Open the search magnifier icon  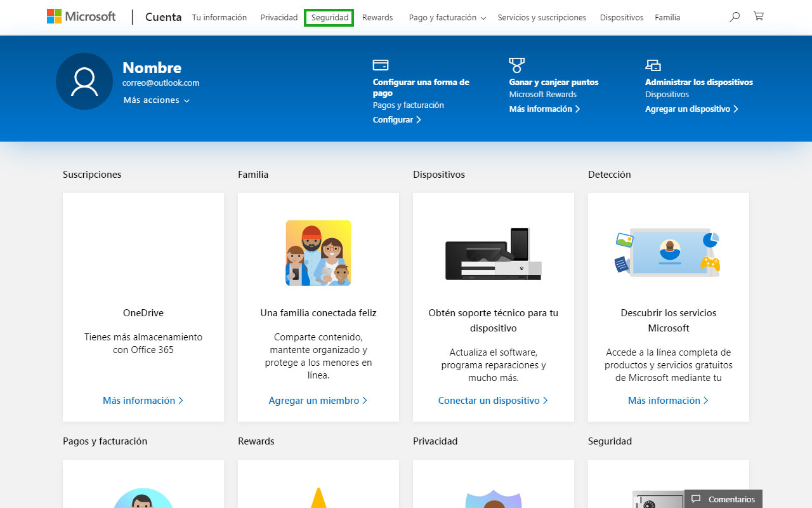(735, 17)
